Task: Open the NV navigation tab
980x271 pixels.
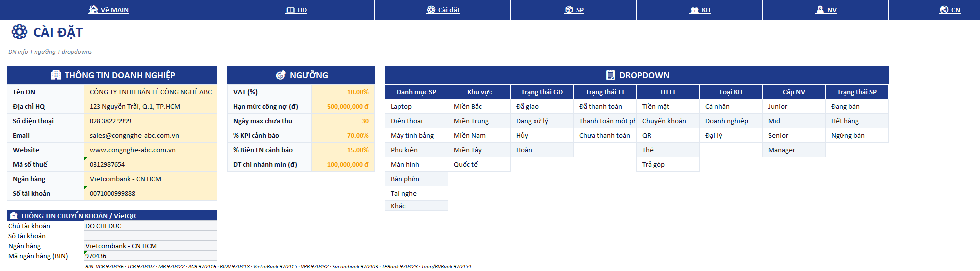Action: [x=832, y=10]
